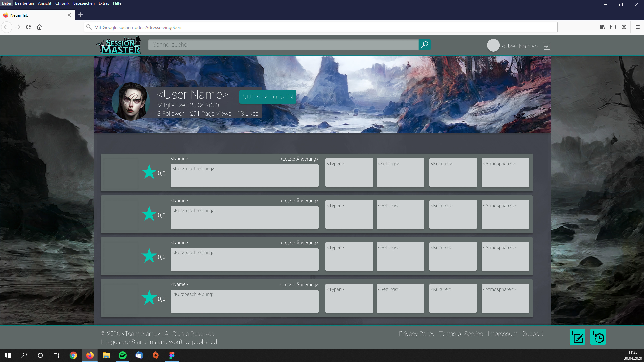Image resolution: width=644 pixels, height=362 pixels.
Task: Reload the current page
Action: 29,27
